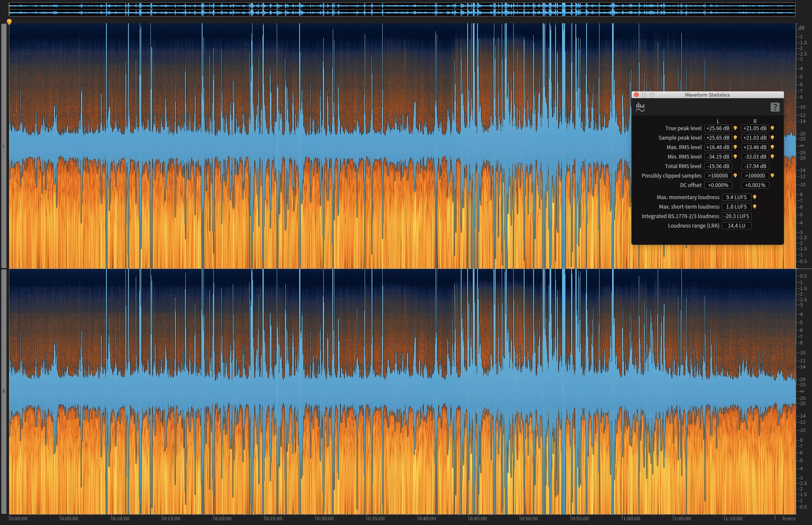Jump to right channel true peak marker
Viewport: 812px width, 525px height.
coord(772,128)
